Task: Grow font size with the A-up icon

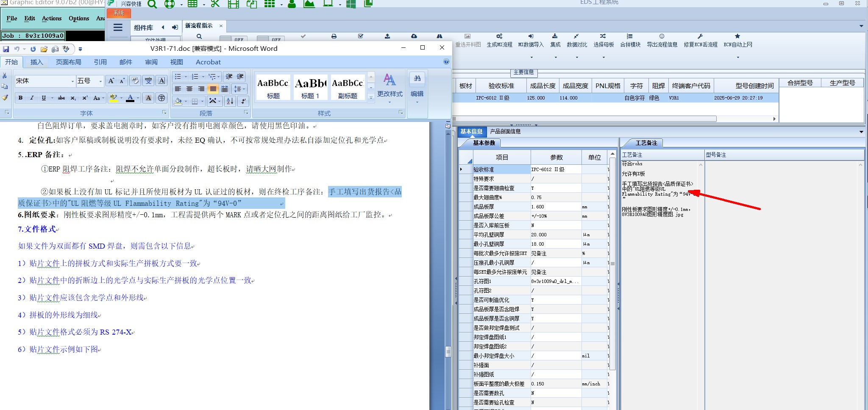Action: (111, 81)
